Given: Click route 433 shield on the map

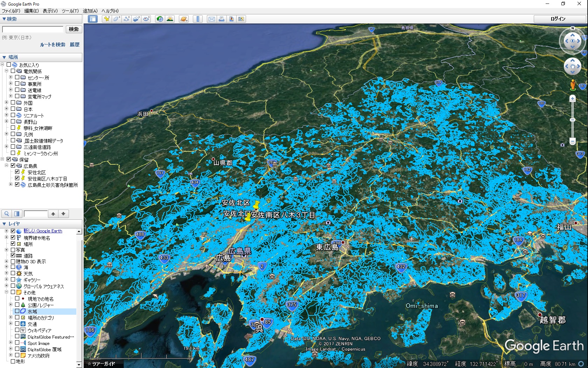Looking at the screenshot, I should point(164,258).
